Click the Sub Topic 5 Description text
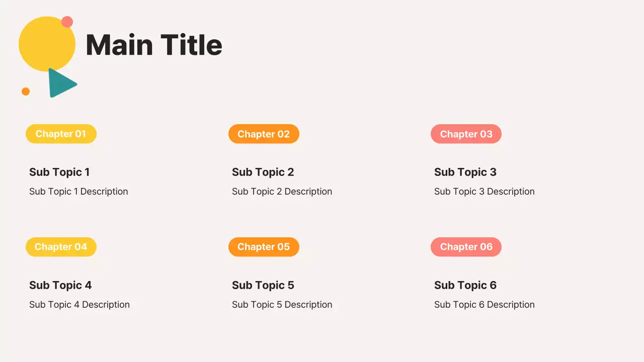This screenshot has height=362, width=644. (282, 305)
